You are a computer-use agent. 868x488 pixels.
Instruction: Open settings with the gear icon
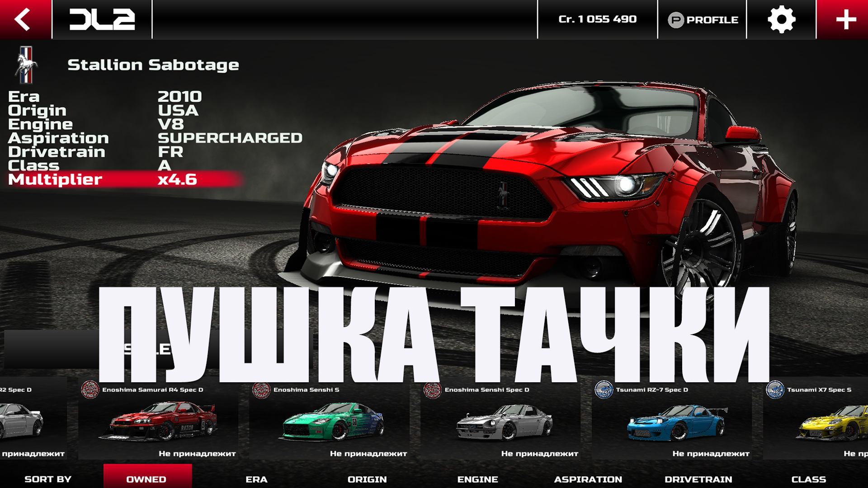[x=781, y=19]
